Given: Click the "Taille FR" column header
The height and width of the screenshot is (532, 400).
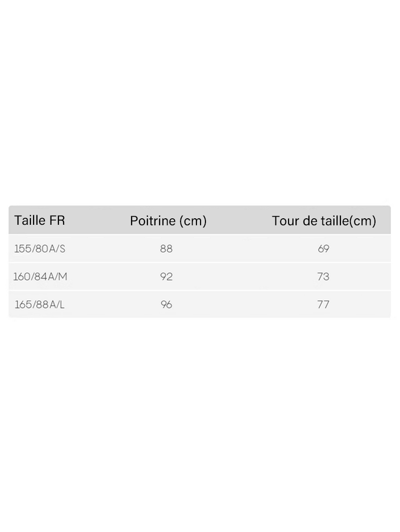Looking at the screenshot, I should (x=40, y=220).
